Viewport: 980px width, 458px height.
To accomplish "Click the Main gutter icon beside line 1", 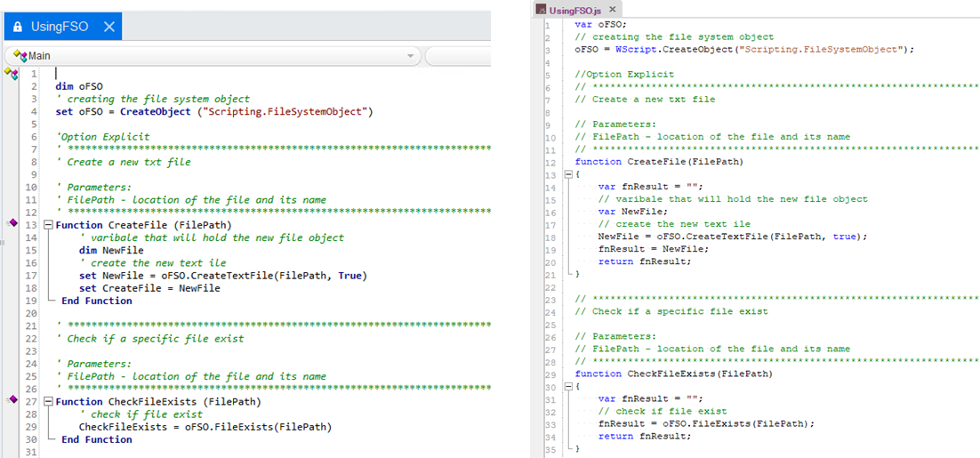I will tap(12, 74).
